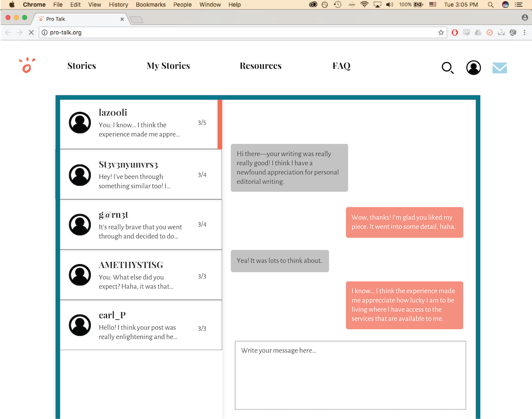The height and width of the screenshot is (419, 532).
Task: Click the red Opera-style extension icon
Action: pos(455,33)
